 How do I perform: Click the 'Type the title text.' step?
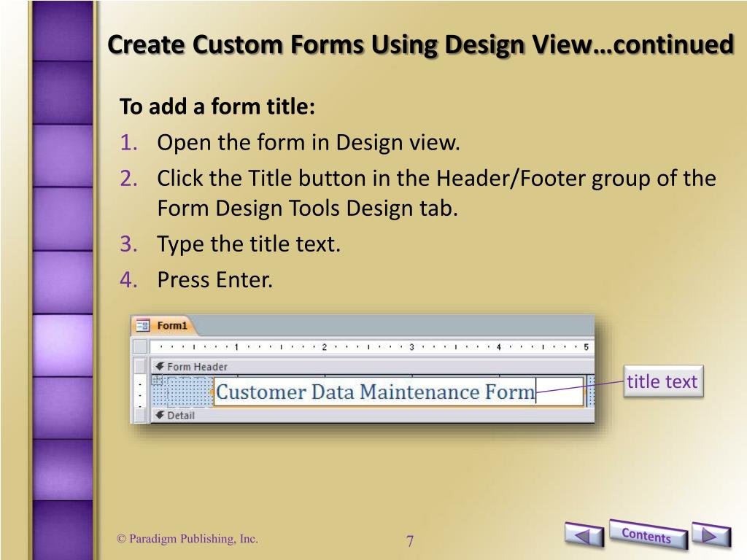tap(249, 244)
